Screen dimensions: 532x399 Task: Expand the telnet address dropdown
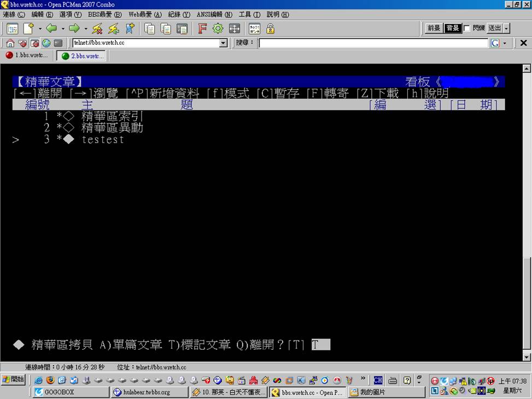[223, 43]
